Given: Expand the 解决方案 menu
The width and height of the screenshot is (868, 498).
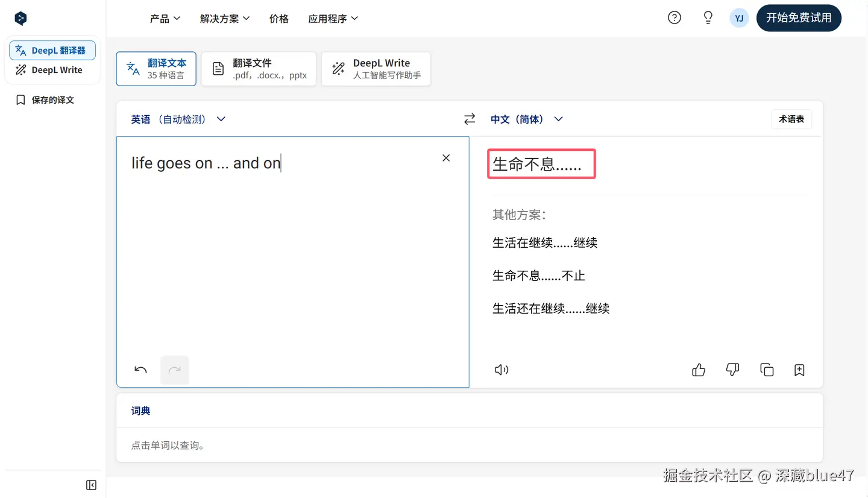Looking at the screenshot, I should [x=225, y=19].
